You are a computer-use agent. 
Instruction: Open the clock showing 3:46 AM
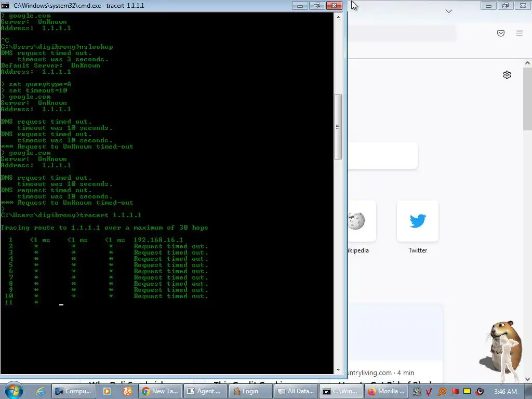point(505,392)
